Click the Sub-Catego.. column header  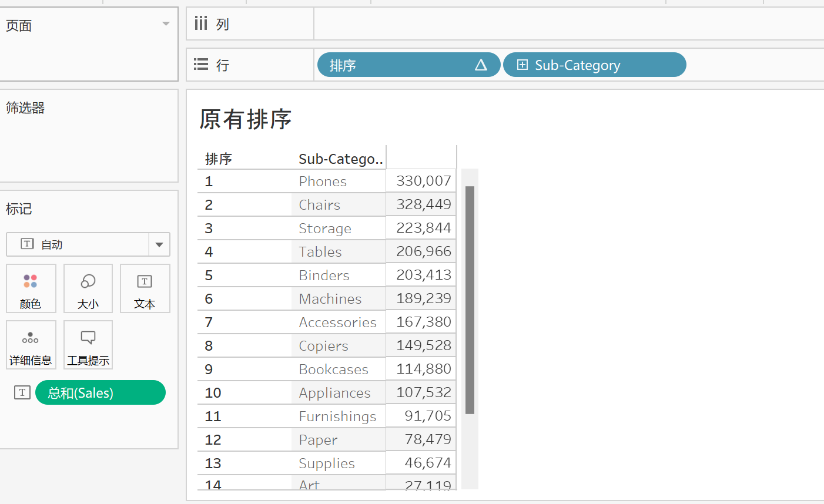341,159
